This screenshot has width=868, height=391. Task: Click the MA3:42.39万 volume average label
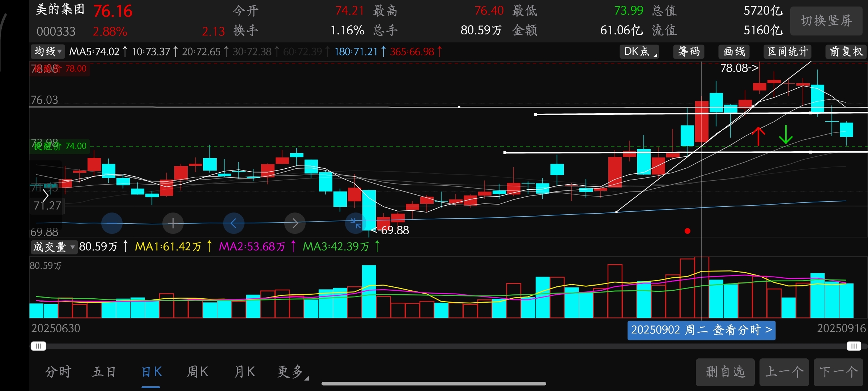pos(336,247)
